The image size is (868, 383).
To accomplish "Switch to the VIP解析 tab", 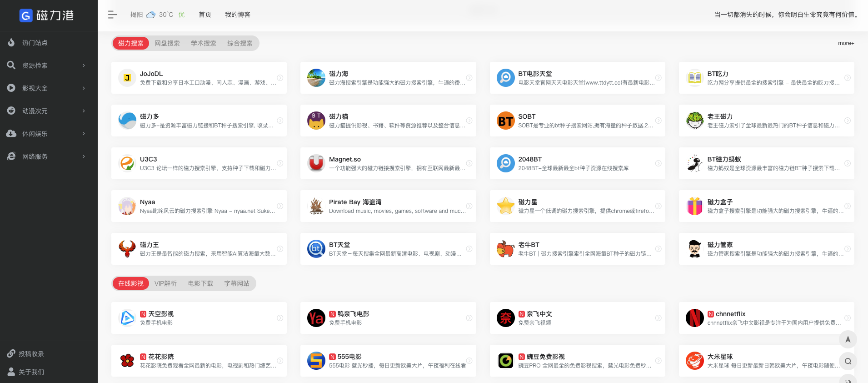I will [x=165, y=283].
